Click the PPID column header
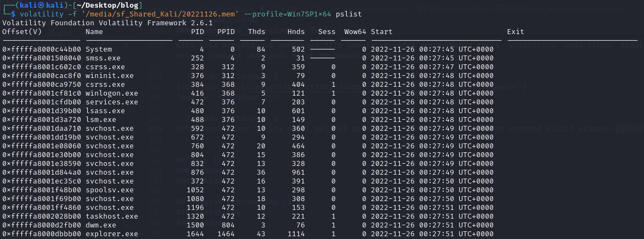644x239 pixels. pos(225,31)
